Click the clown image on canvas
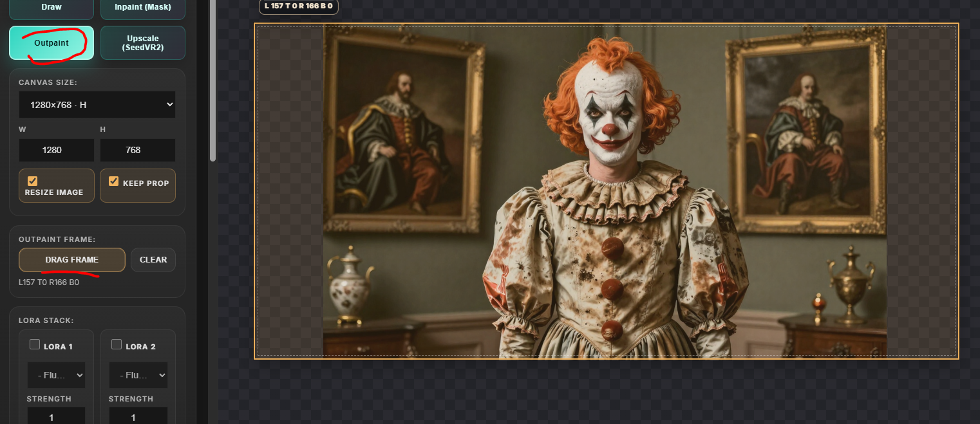Viewport: 980px width, 424px height. tap(605, 191)
